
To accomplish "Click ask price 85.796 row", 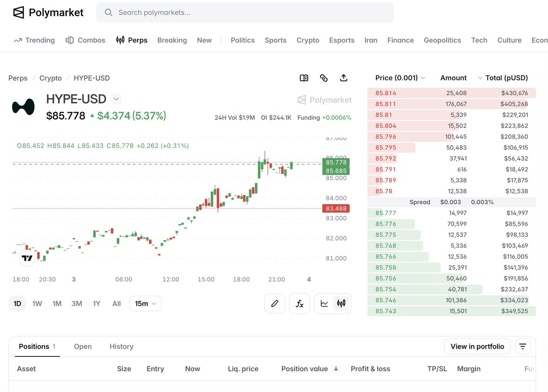I will pyautogui.click(x=452, y=136).
